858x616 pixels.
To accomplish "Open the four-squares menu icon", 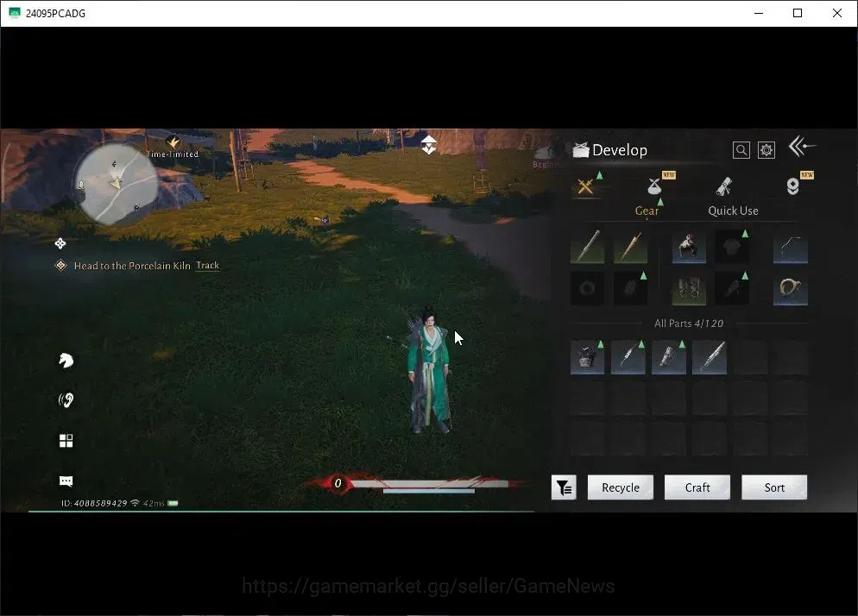I will 66,440.
